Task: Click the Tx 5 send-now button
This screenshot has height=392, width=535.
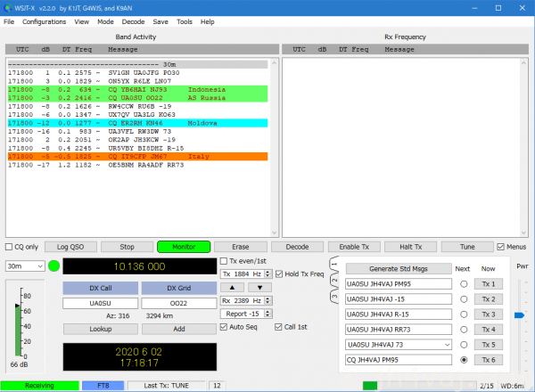Action: pos(489,344)
